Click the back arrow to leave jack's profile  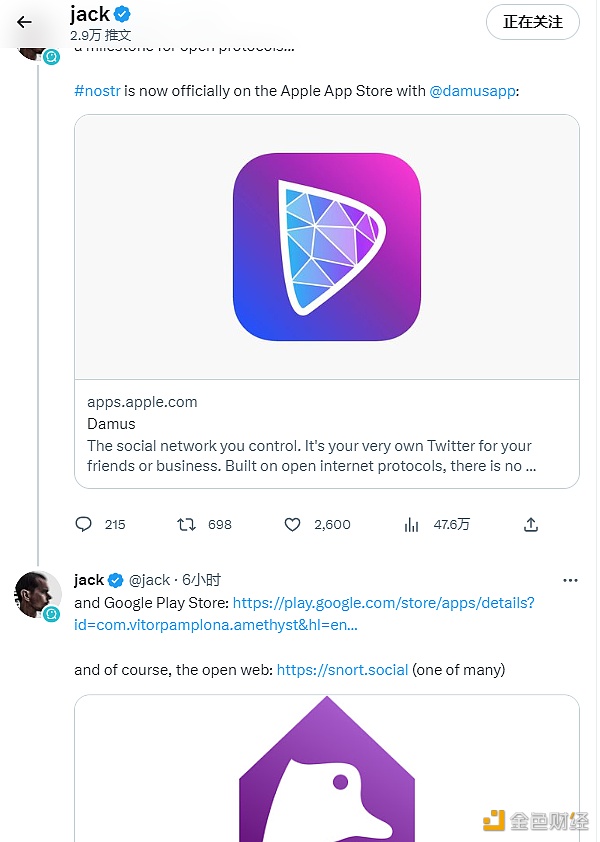pos(24,22)
